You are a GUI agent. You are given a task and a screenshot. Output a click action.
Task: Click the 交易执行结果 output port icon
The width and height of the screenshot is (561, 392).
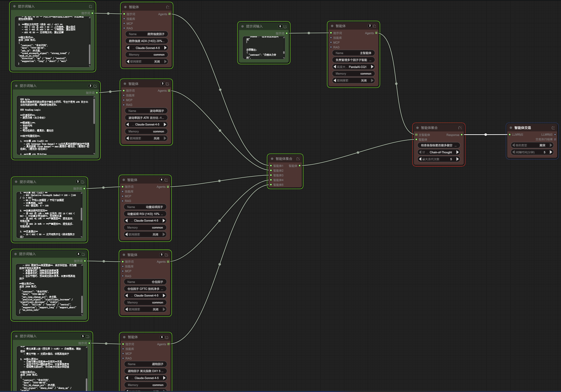pos(555,139)
